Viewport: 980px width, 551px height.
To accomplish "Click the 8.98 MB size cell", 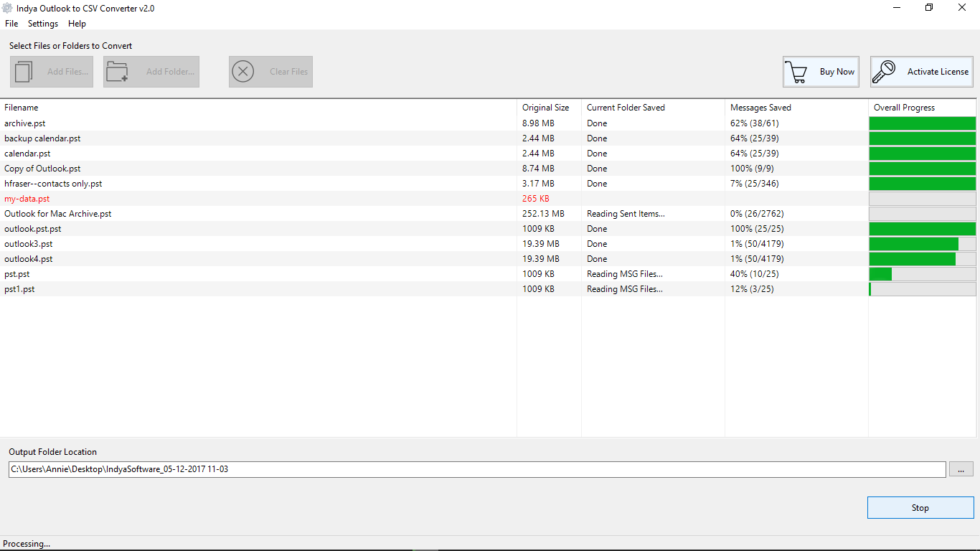I will [538, 123].
